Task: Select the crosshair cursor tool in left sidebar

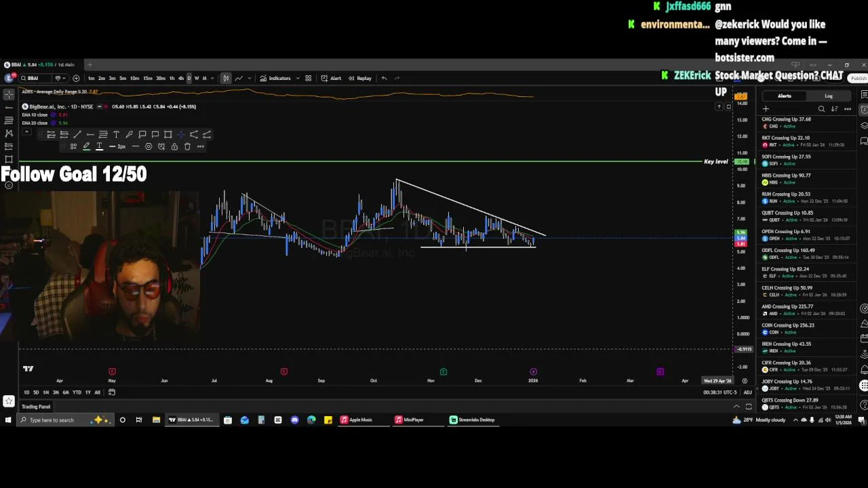Action: 9,95
